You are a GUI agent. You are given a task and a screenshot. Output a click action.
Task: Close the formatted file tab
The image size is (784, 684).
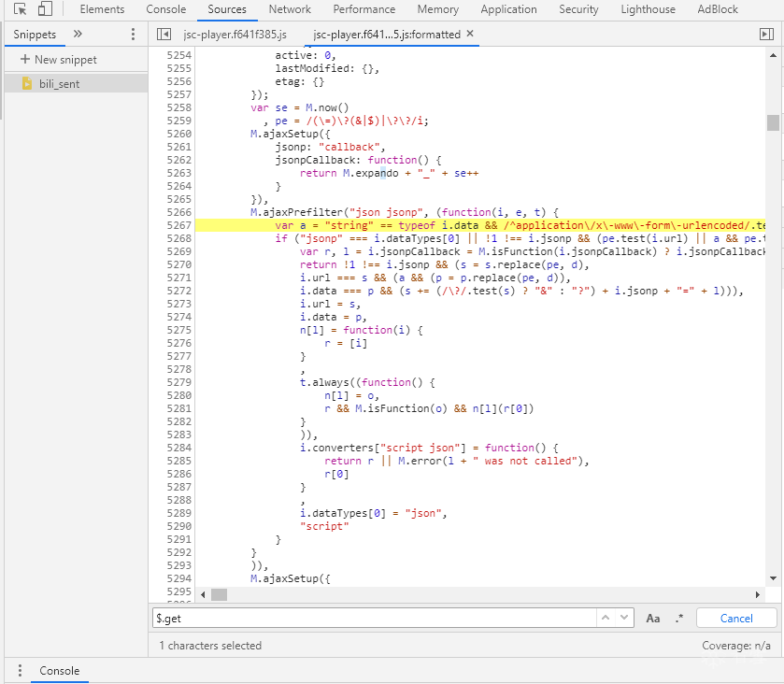[469, 34]
